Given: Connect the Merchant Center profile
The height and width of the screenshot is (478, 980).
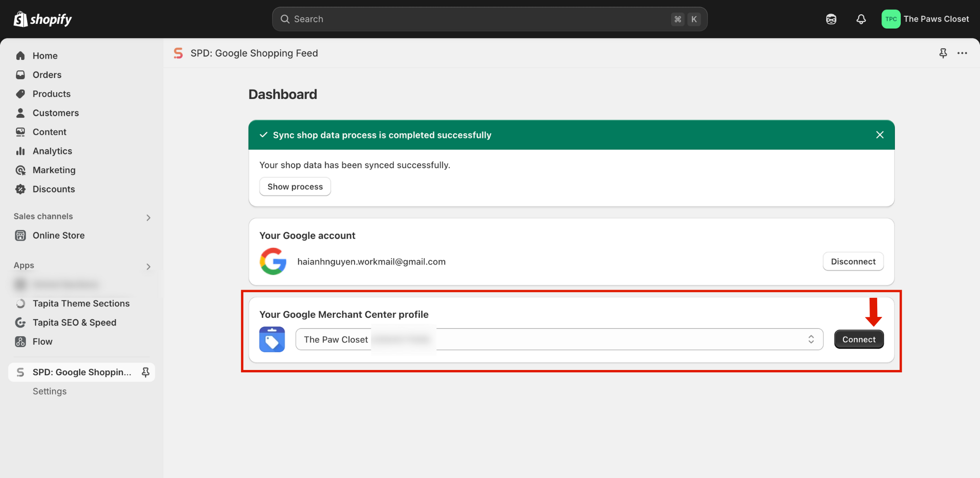Looking at the screenshot, I should (859, 339).
